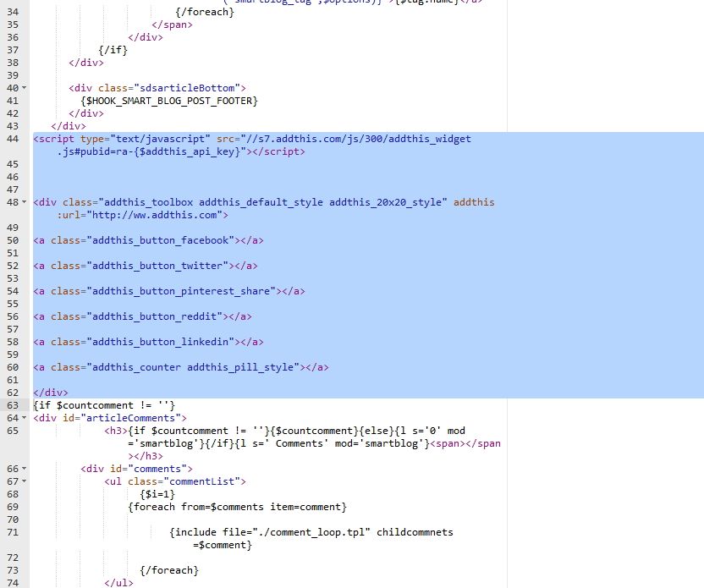Click the "addthis_button_pinterest_share" class text
Viewport: 704px width, 588px height.
point(181,291)
